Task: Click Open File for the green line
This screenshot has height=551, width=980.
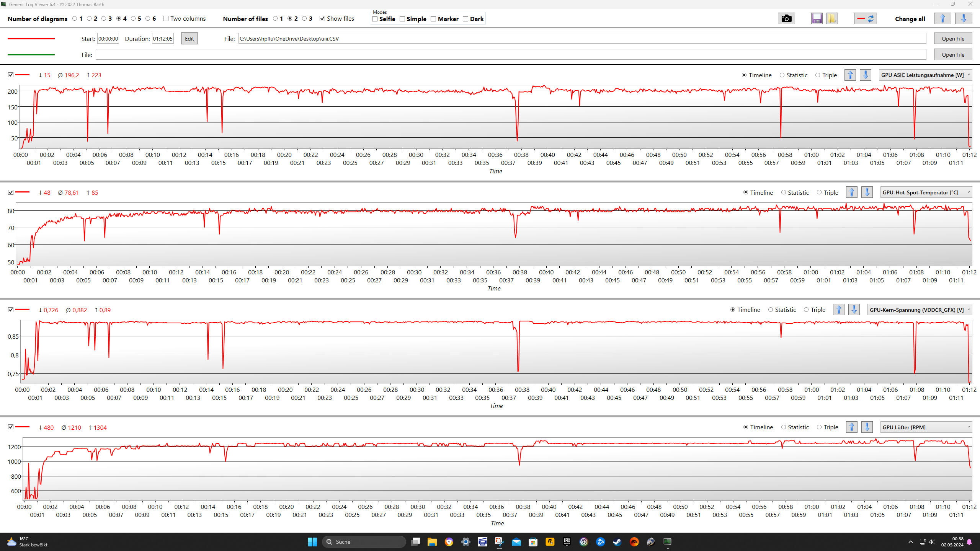Action: (x=953, y=55)
